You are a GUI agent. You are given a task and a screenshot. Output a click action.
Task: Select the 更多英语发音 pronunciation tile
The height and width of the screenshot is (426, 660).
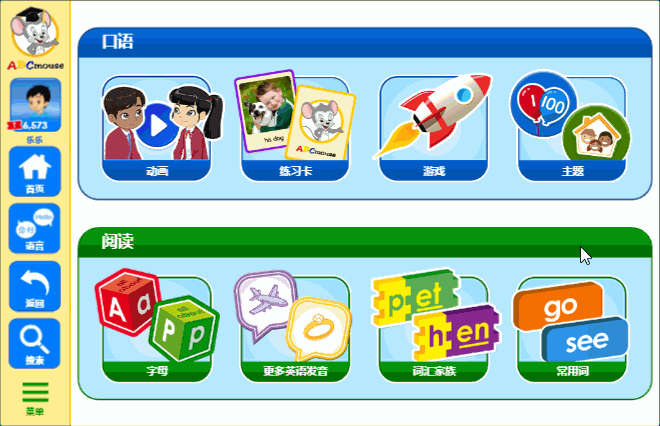[295, 326]
